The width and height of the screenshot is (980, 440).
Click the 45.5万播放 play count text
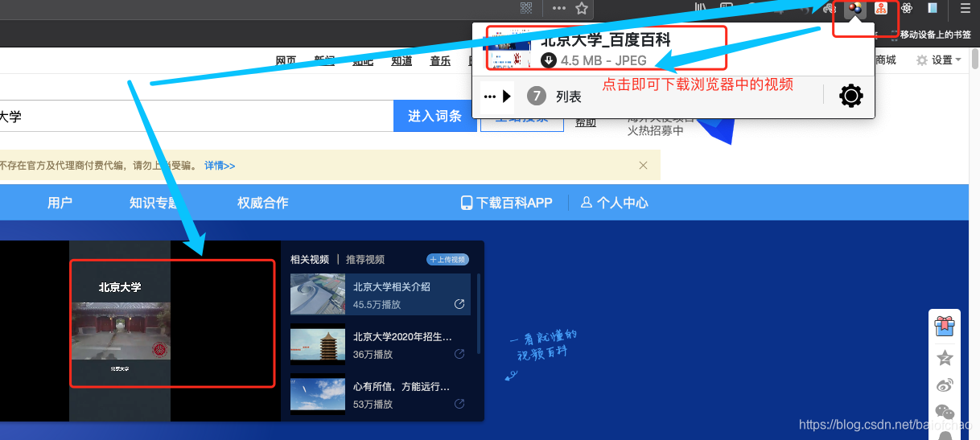click(x=377, y=305)
